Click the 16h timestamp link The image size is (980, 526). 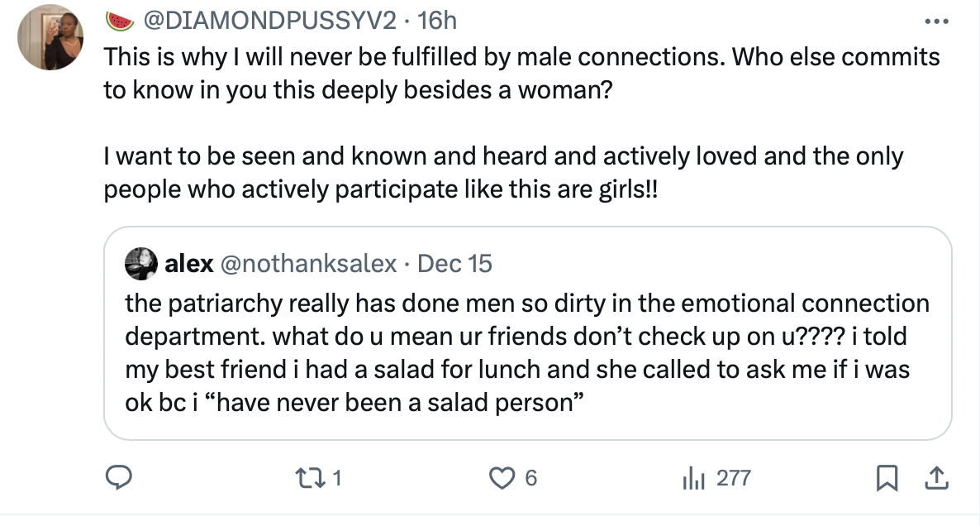point(437,21)
